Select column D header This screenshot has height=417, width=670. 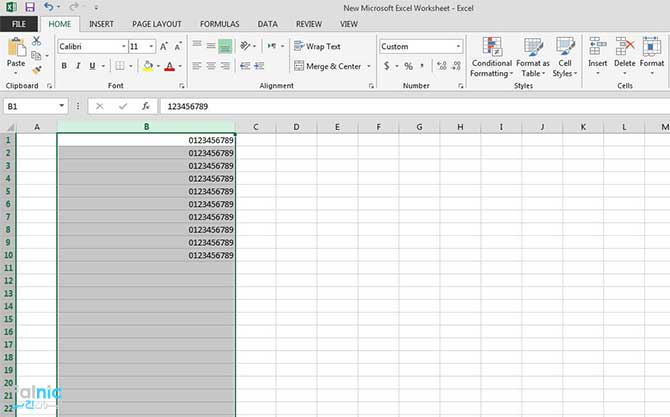pos(296,127)
